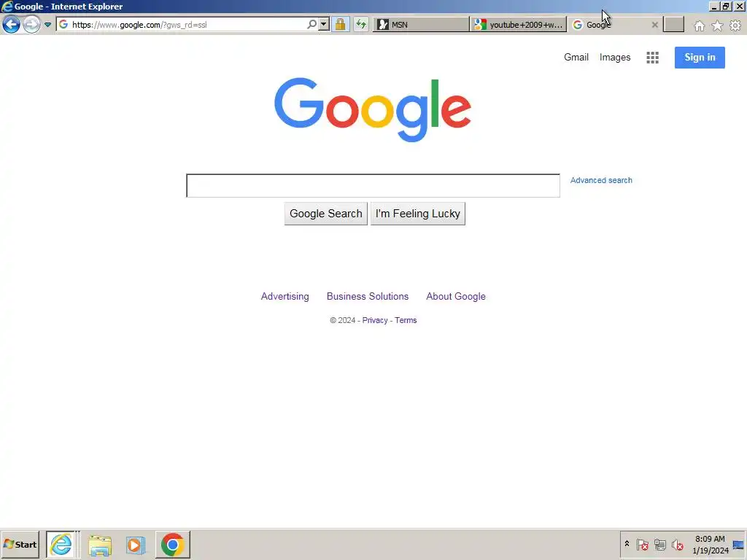
Task: Open the Privacy link
Action: point(375,320)
